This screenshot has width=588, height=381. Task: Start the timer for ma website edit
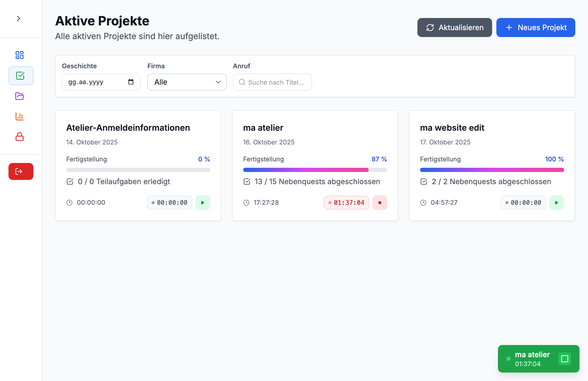click(557, 202)
